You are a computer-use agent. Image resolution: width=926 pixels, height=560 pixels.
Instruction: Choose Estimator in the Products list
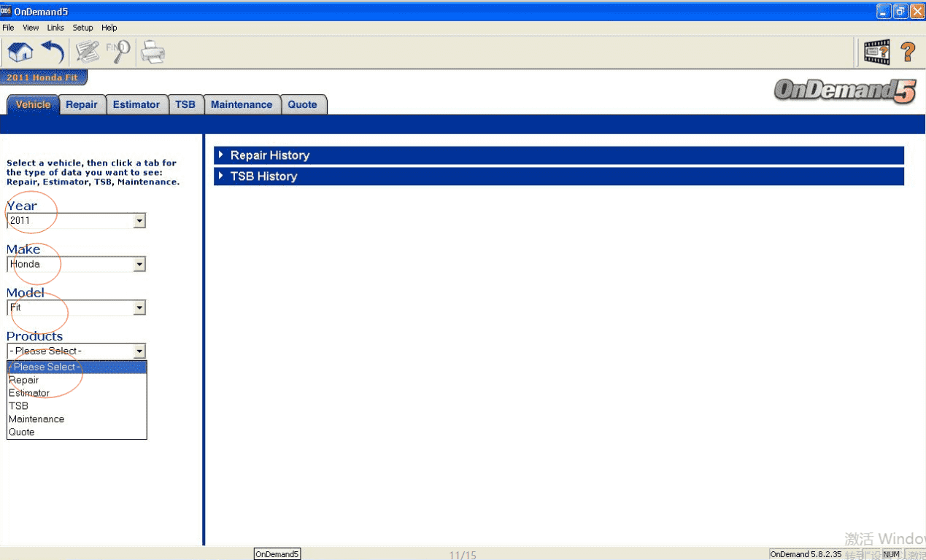pos(77,393)
